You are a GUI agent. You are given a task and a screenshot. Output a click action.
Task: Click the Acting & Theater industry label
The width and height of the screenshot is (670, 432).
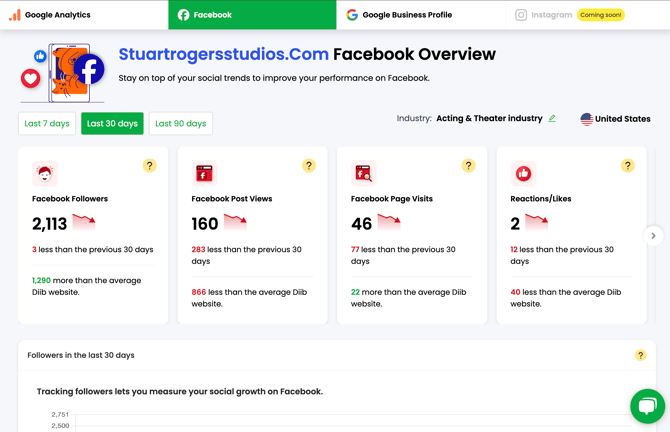[489, 119]
